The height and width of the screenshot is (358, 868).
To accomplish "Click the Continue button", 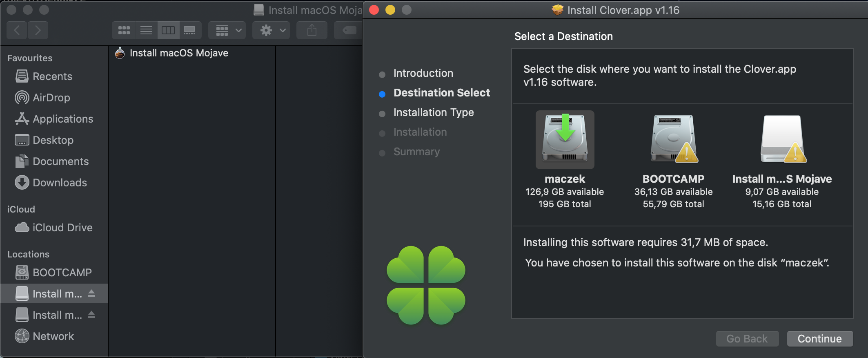I will [x=820, y=338].
